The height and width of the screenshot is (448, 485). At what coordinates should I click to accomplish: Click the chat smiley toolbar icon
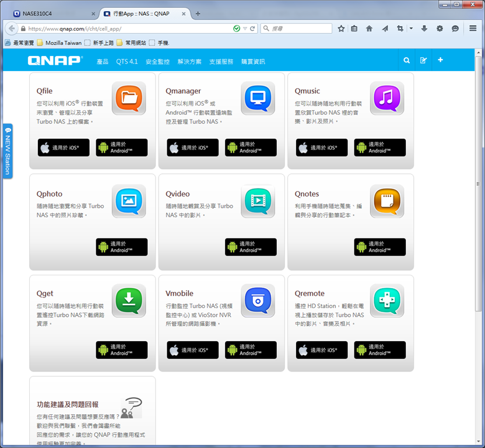[x=455, y=29]
